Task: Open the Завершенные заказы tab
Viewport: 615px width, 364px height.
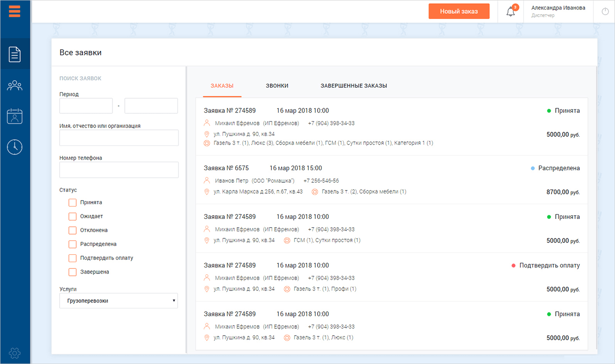Action: click(354, 86)
